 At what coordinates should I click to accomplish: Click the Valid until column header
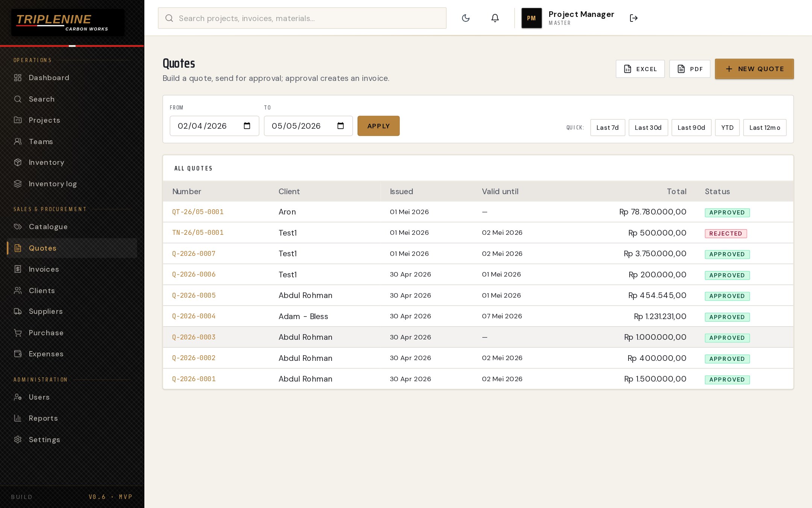coord(500,192)
